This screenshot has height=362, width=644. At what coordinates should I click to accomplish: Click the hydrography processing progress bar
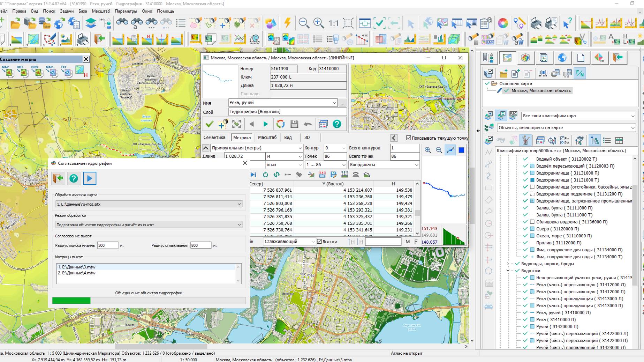(x=149, y=301)
